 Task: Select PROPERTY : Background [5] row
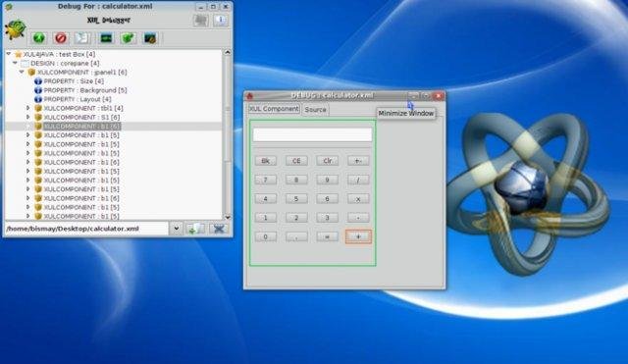coord(85,90)
